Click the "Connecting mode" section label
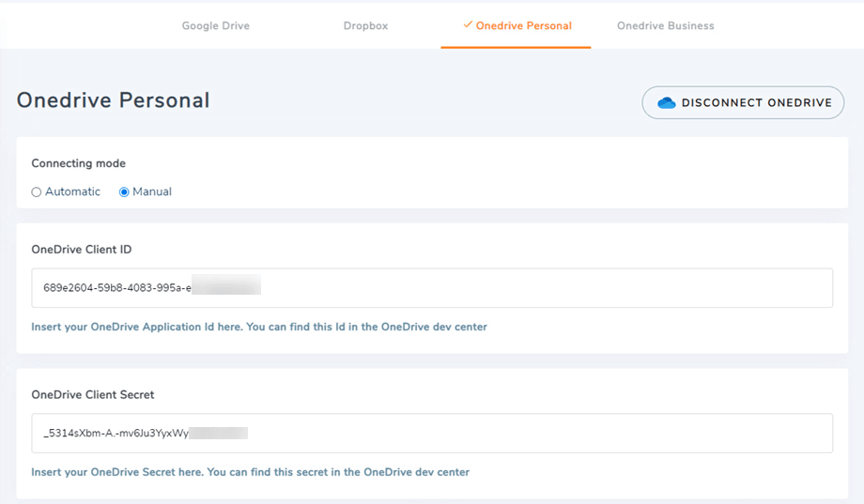864x504 pixels. (x=78, y=163)
